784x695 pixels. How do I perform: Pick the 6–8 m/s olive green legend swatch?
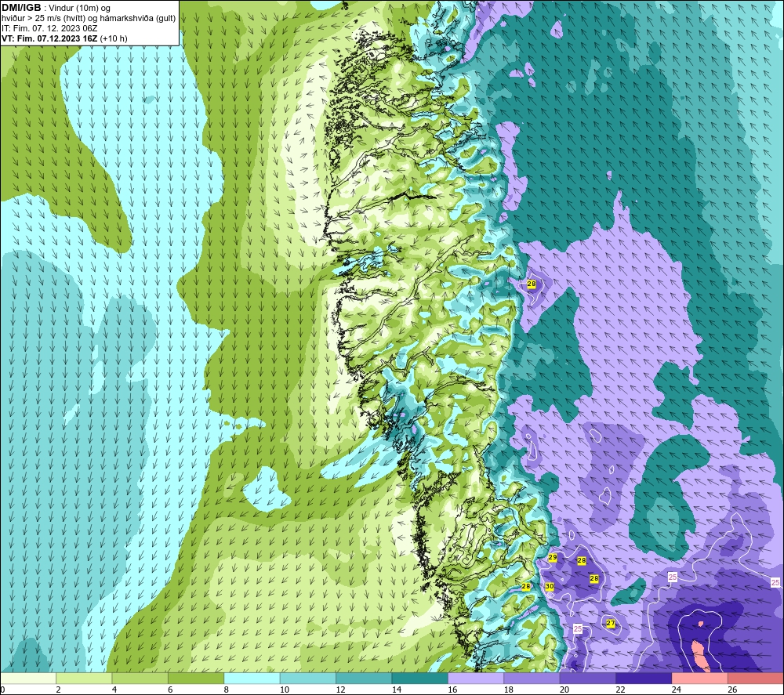pyautogui.click(x=196, y=679)
